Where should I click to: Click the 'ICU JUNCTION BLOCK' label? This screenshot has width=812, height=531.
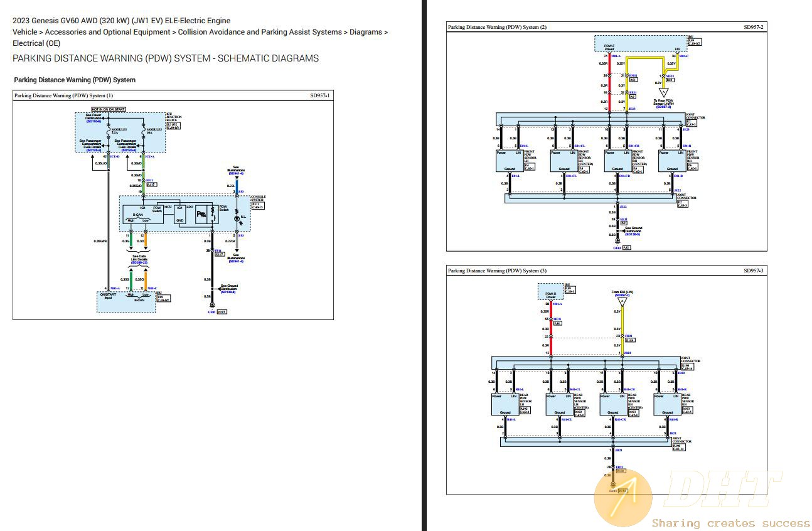point(174,117)
